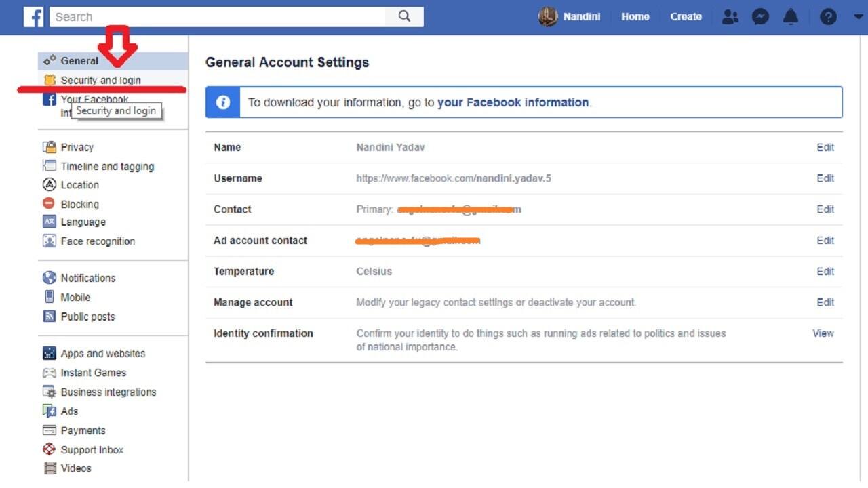
Task: Click Your Facebook information logo icon
Action: point(50,100)
